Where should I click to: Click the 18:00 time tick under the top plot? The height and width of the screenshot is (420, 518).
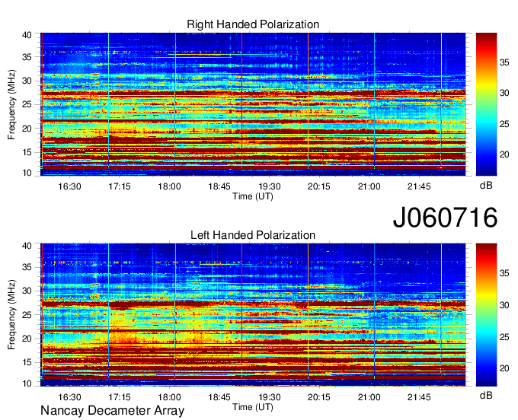(x=169, y=186)
